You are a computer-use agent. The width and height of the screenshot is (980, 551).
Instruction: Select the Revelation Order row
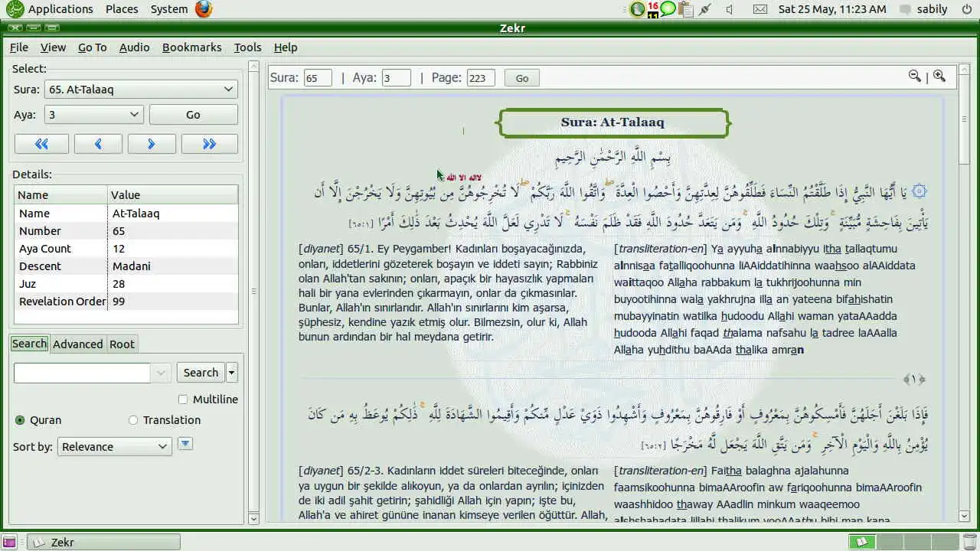(x=126, y=302)
